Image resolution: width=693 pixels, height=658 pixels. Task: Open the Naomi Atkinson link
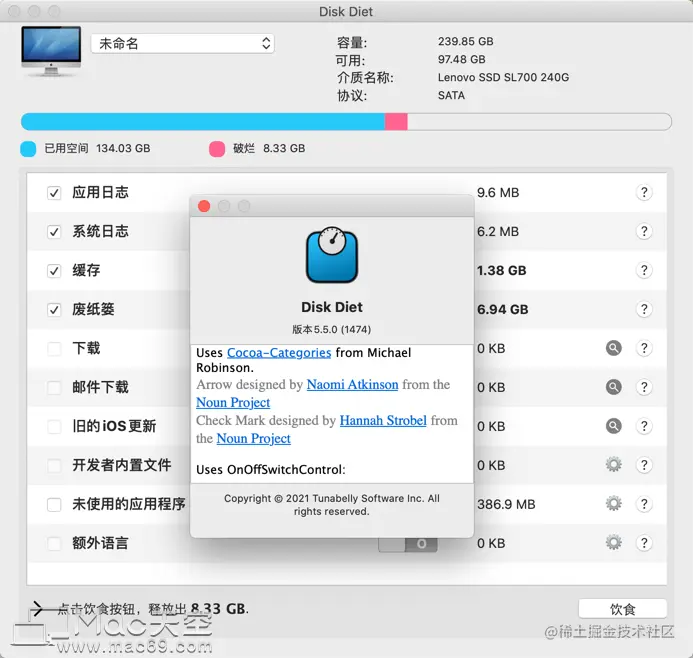coord(352,384)
